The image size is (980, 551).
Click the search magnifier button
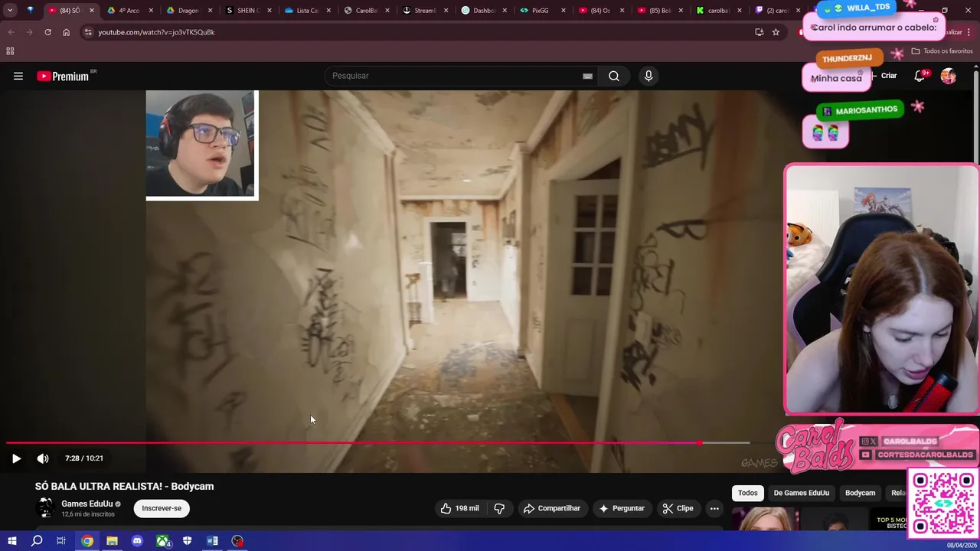tap(614, 76)
